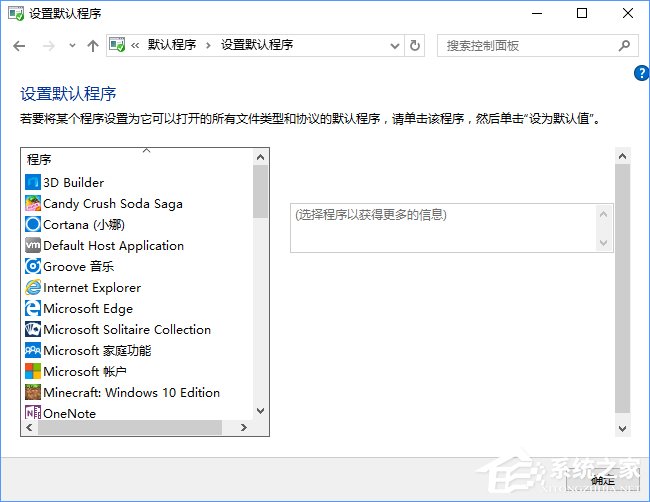
Task: Select Minecraft: Windows 10 Edition text
Action: [x=131, y=393]
